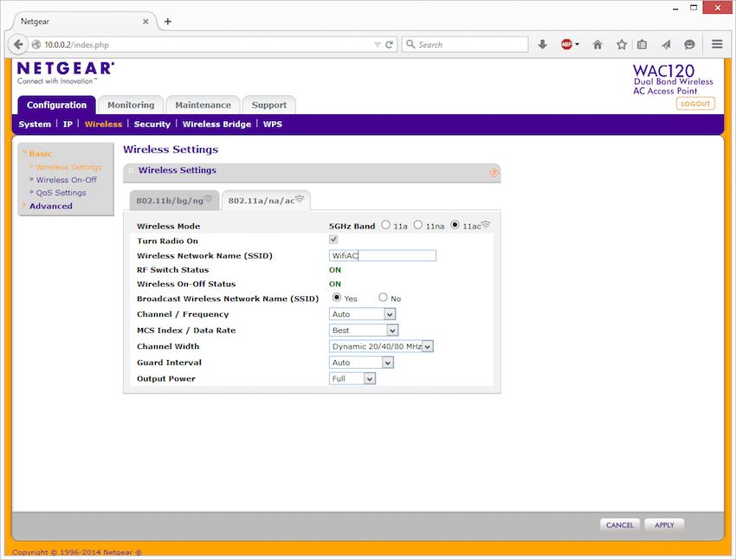Screen dimensions: 736x560
Task: Toggle the Turn Radio On checkbox
Action: [x=333, y=240]
